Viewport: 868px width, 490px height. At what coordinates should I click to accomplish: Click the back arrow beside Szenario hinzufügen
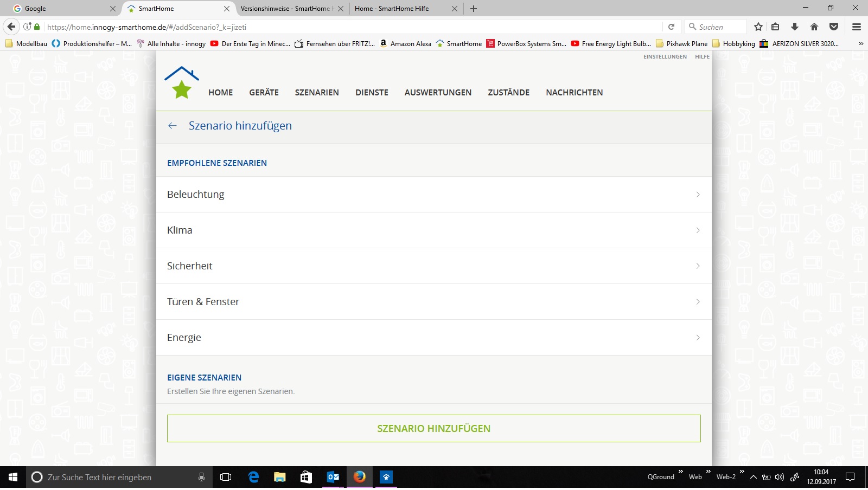173,126
